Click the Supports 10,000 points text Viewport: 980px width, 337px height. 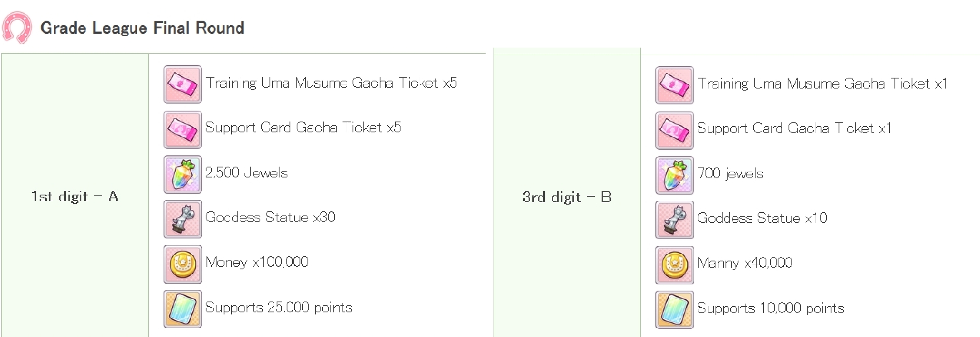click(x=771, y=309)
